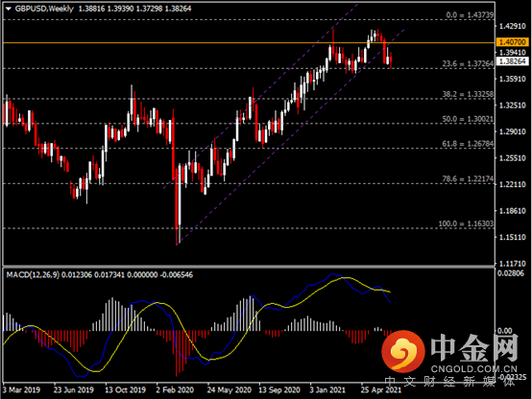The width and height of the screenshot is (532, 399).
Task: Click the Fibonacci 50.0 = 1.30021 label
Action: click(x=468, y=119)
